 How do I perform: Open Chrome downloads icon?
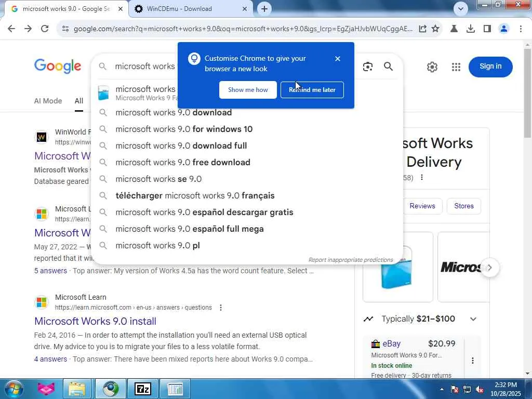click(470, 29)
